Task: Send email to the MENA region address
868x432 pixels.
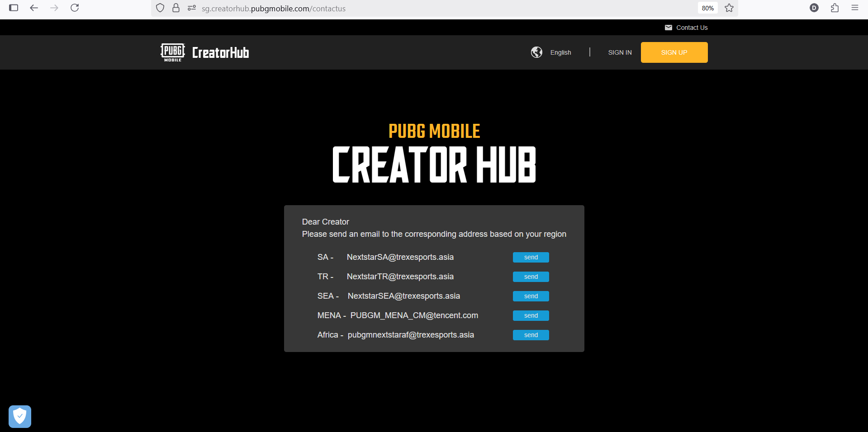Action: (x=531, y=315)
